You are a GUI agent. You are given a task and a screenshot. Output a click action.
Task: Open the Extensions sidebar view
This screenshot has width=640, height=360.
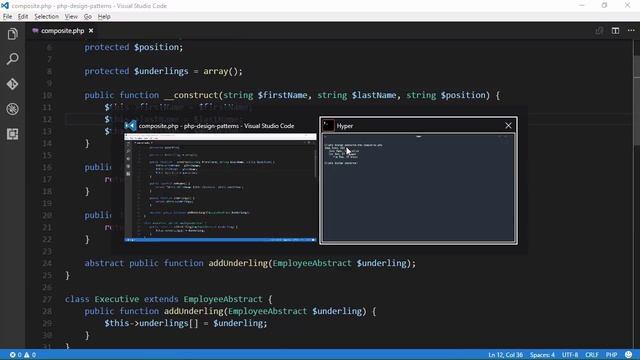[x=12, y=134]
